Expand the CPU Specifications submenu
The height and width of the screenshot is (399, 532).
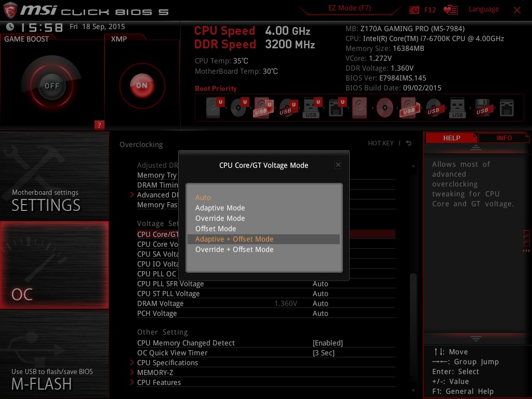tap(168, 363)
